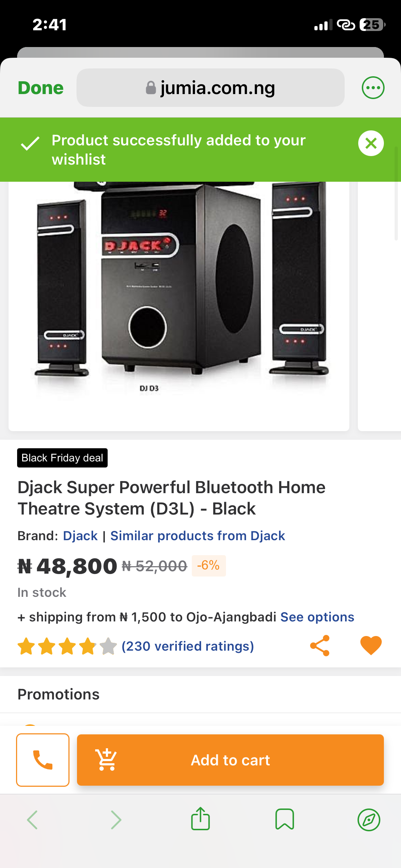The image size is (401, 868).
Task: Open in Safari compass icon
Action: (369, 820)
